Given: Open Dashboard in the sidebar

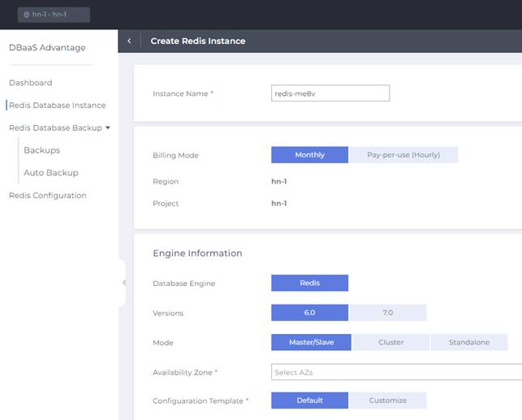Looking at the screenshot, I should [x=31, y=83].
